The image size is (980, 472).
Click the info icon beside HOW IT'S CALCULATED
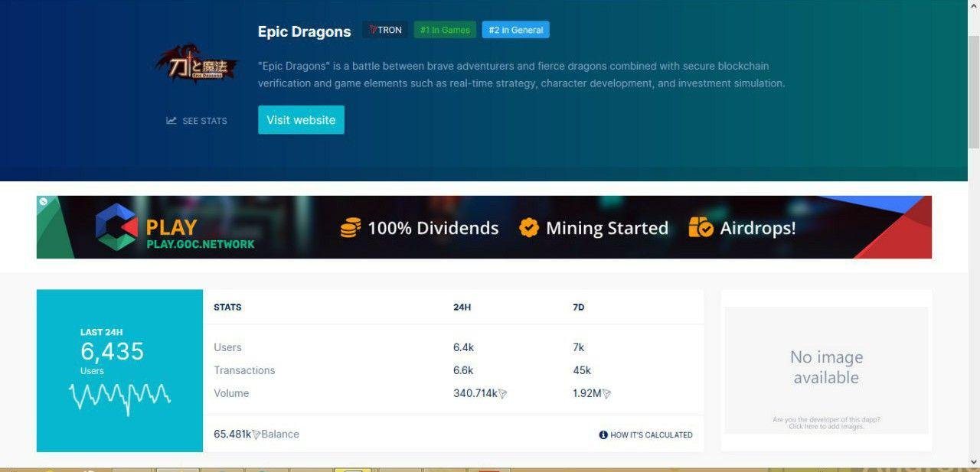tap(603, 435)
